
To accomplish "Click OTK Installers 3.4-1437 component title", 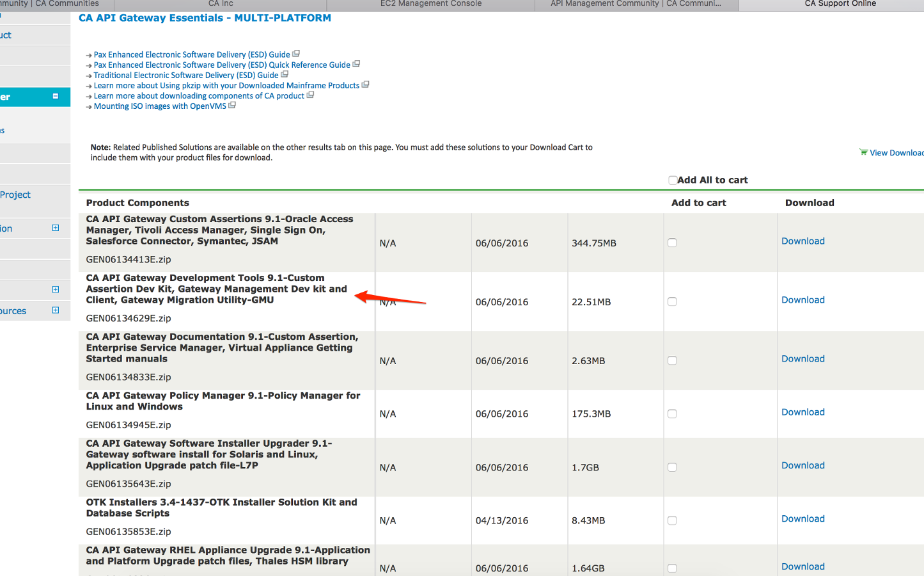I will 221,508.
